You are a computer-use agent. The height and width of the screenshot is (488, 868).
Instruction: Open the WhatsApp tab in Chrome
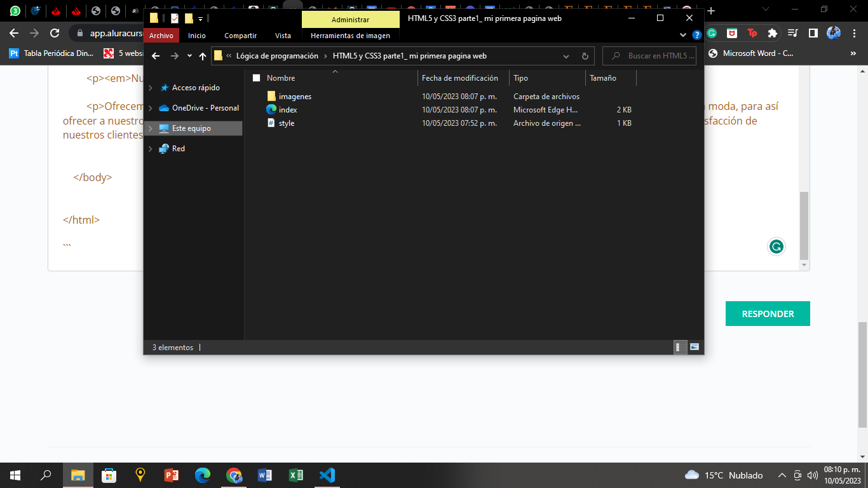[x=15, y=11]
